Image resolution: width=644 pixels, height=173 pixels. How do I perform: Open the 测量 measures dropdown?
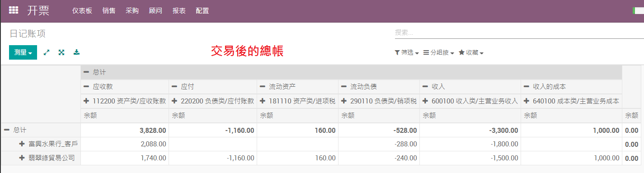coord(23,52)
